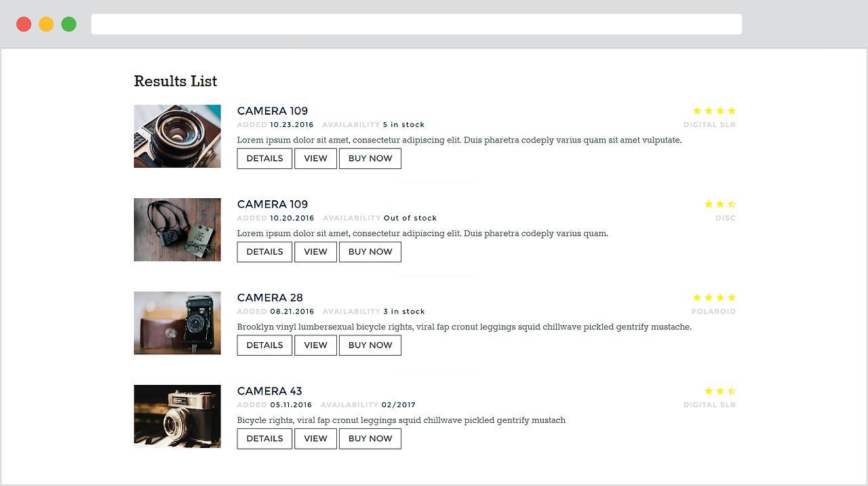Viewport: 868px width, 486px height.
Task: Click the CAMERA 28 title
Action: coord(270,298)
